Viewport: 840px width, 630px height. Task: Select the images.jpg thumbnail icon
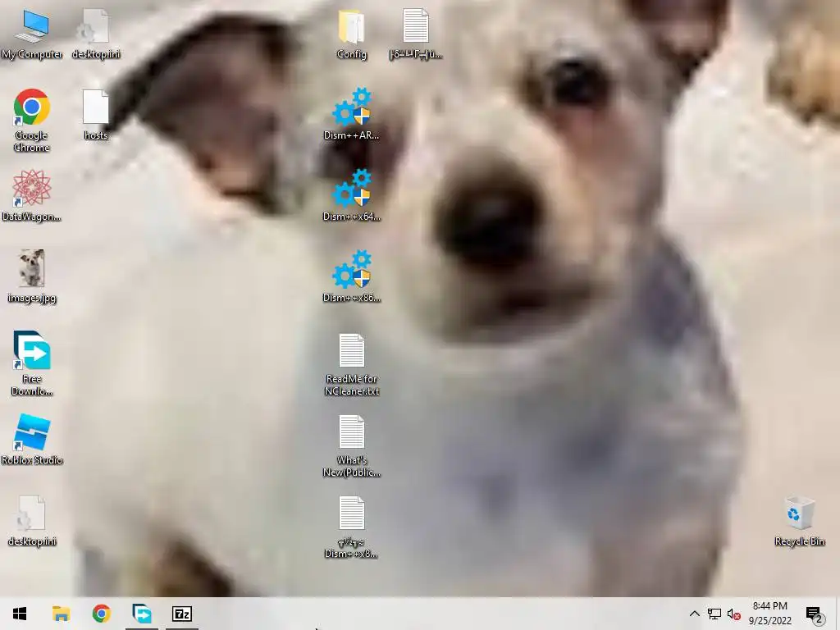32,277
